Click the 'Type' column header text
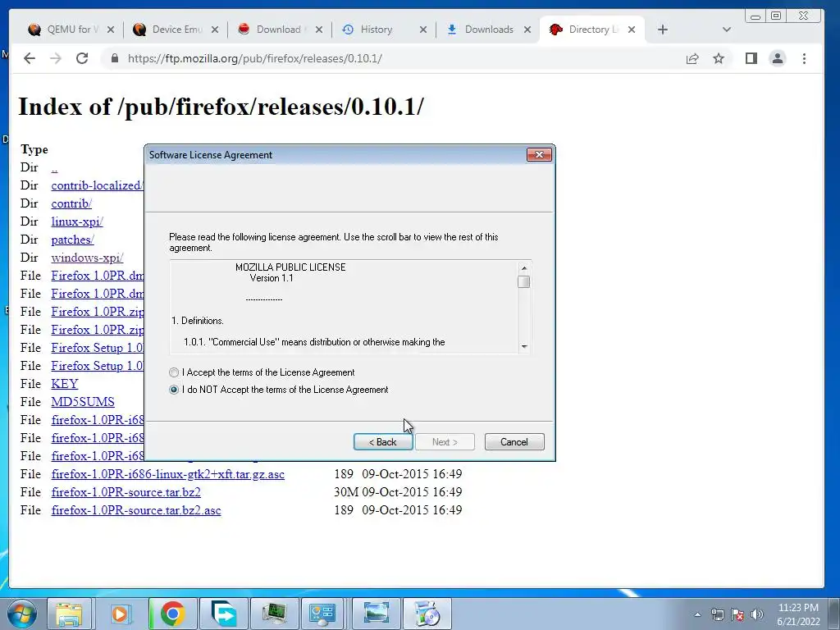Viewport: 840px width, 630px height. 34,149
